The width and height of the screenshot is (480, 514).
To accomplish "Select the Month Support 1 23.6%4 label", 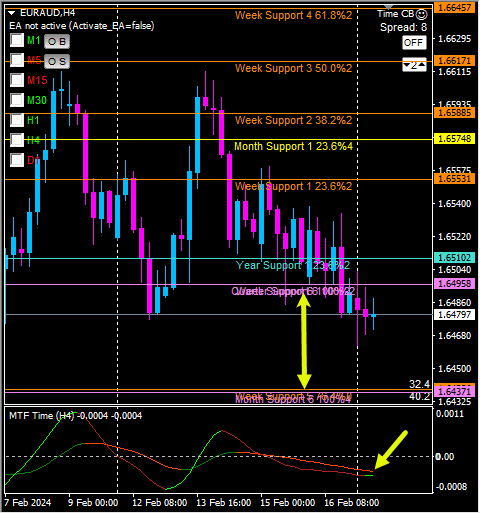I will [x=293, y=146].
